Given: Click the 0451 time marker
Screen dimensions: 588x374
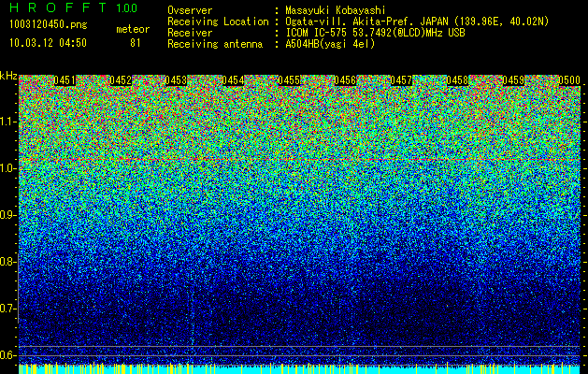Looking at the screenshot, I should tap(65, 80).
